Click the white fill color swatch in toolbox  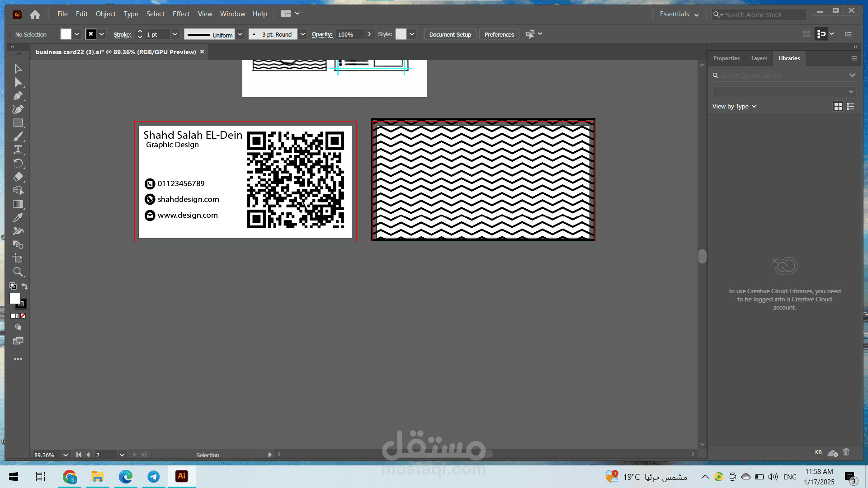tap(15, 298)
